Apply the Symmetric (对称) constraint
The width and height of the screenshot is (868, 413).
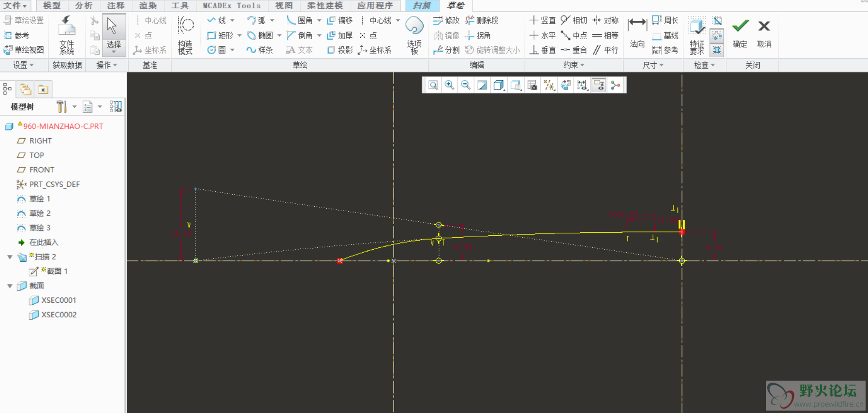(605, 20)
